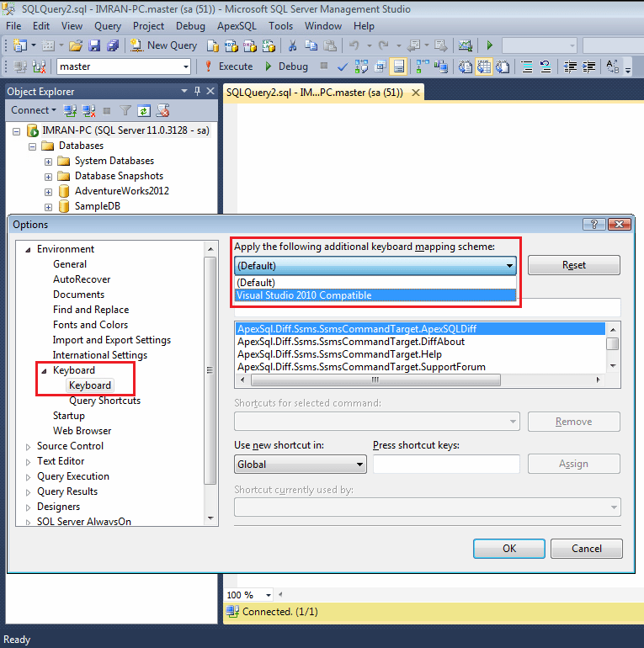Viewport: 644px width, 648px height.
Task: Select Fonts and Colors in Options tree
Action: (x=91, y=325)
